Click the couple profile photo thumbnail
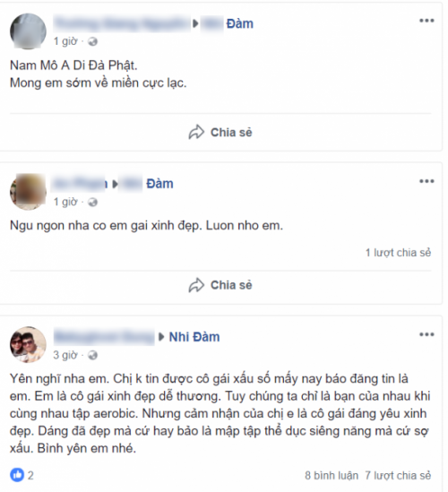This screenshot has width=448, height=492. (29, 344)
